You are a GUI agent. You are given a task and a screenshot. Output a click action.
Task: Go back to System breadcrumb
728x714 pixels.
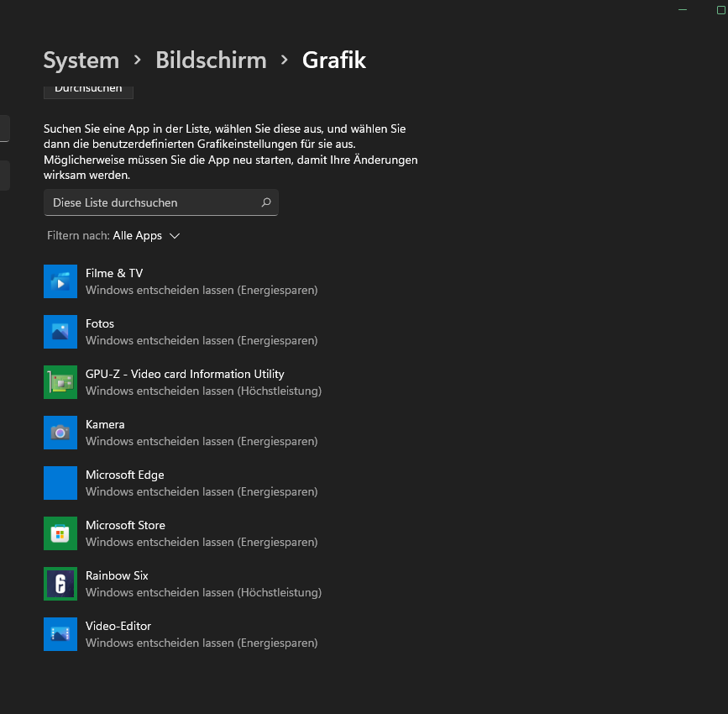click(x=81, y=60)
